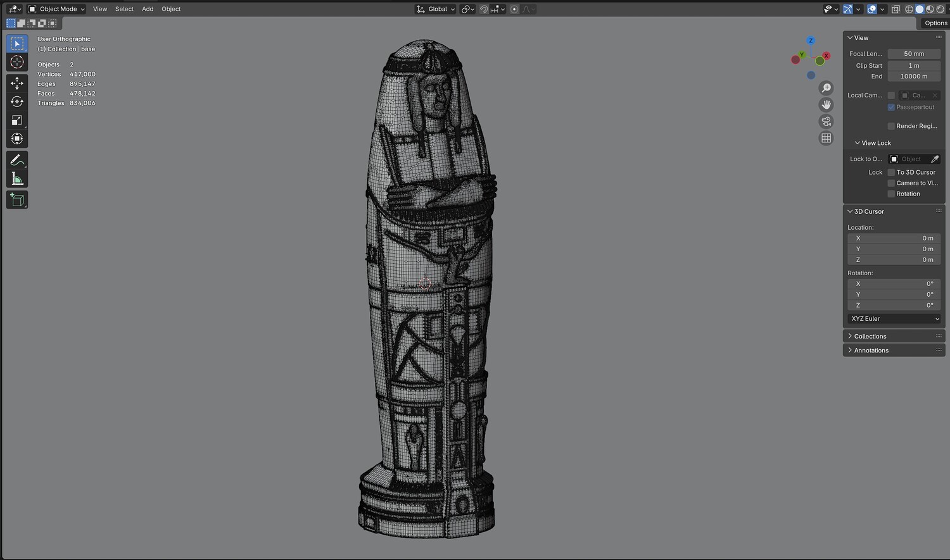
Task: Click the Focal Length 50 mm field
Action: coord(914,54)
